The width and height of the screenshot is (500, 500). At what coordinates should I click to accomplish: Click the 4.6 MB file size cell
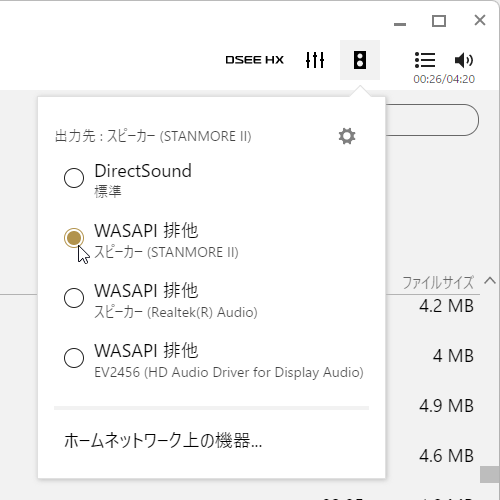446,456
